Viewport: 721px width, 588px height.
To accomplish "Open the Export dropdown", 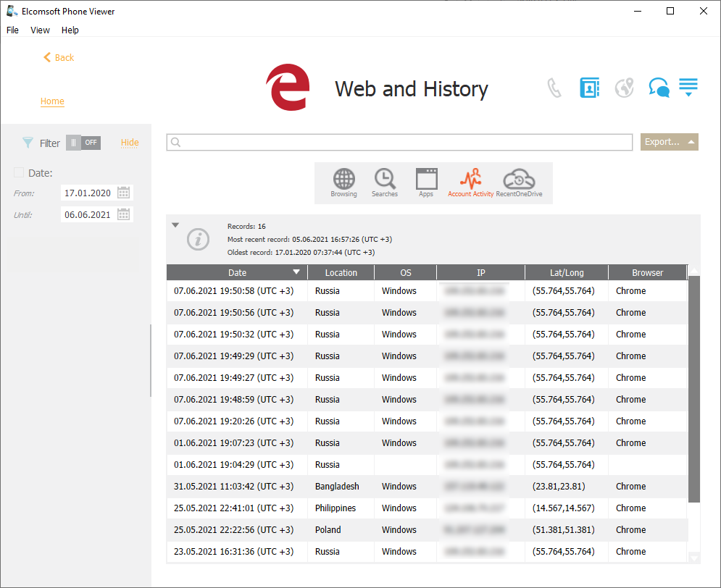I will coord(670,142).
